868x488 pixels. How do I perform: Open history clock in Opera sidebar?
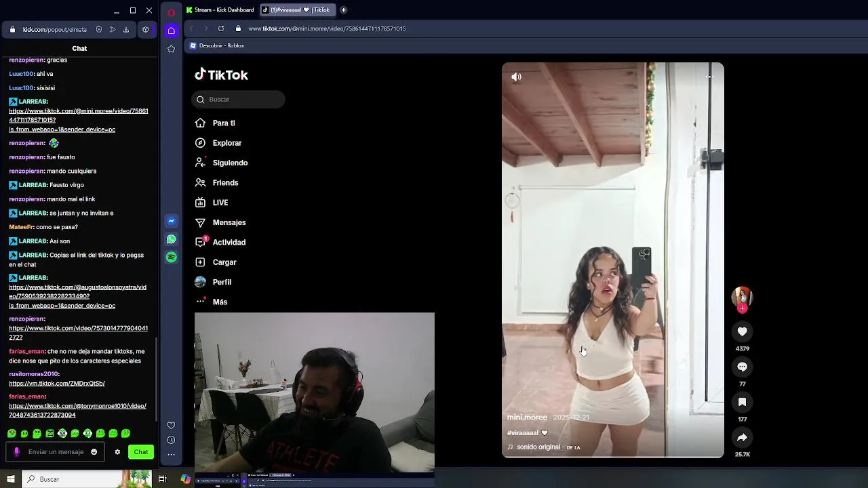click(x=171, y=441)
